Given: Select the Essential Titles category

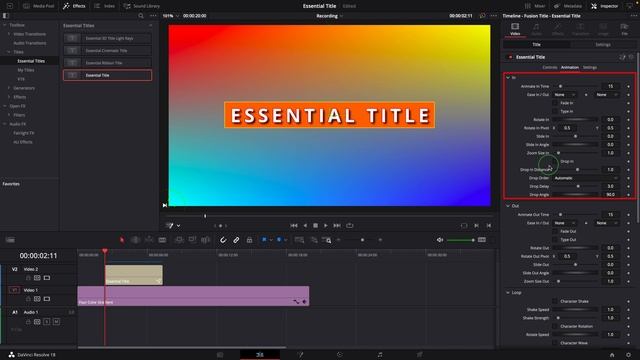Looking at the screenshot, I should tap(31, 61).
